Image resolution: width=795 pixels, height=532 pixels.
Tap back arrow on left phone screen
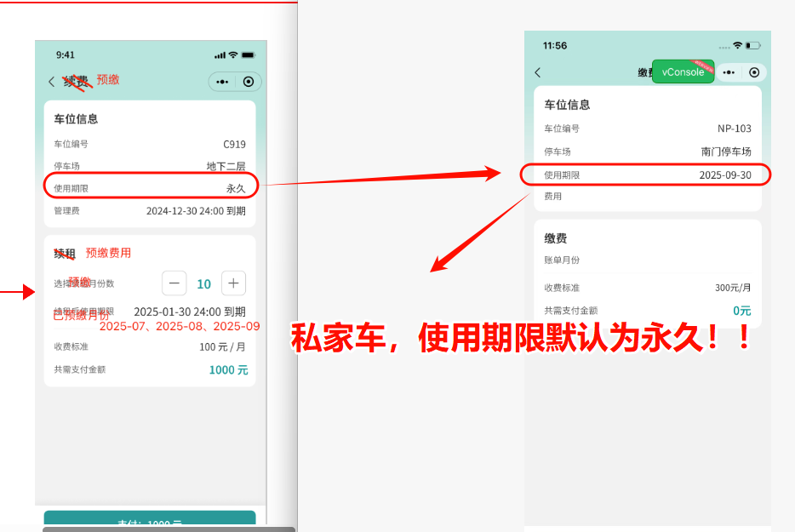pyautogui.click(x=51, y=82)
